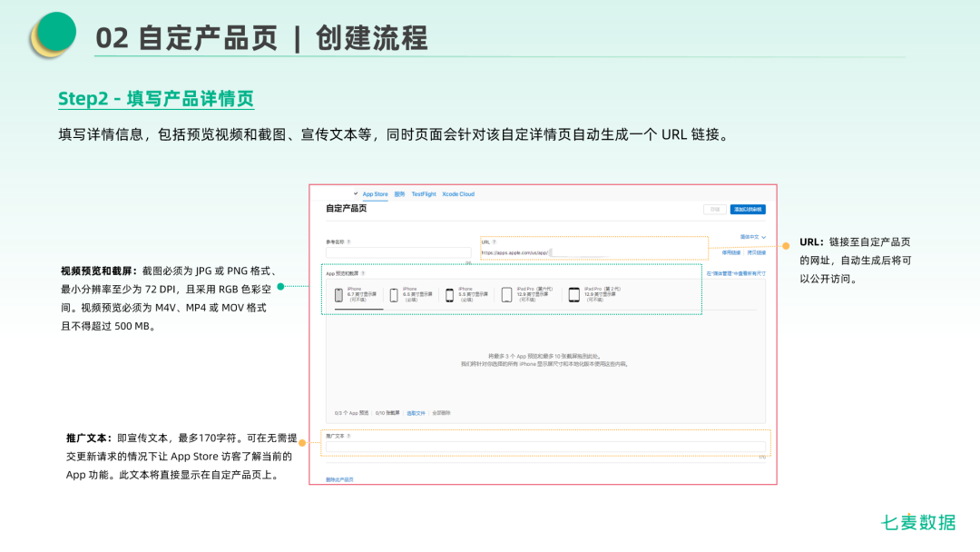Open the 服务 tab

click(399, 194)
